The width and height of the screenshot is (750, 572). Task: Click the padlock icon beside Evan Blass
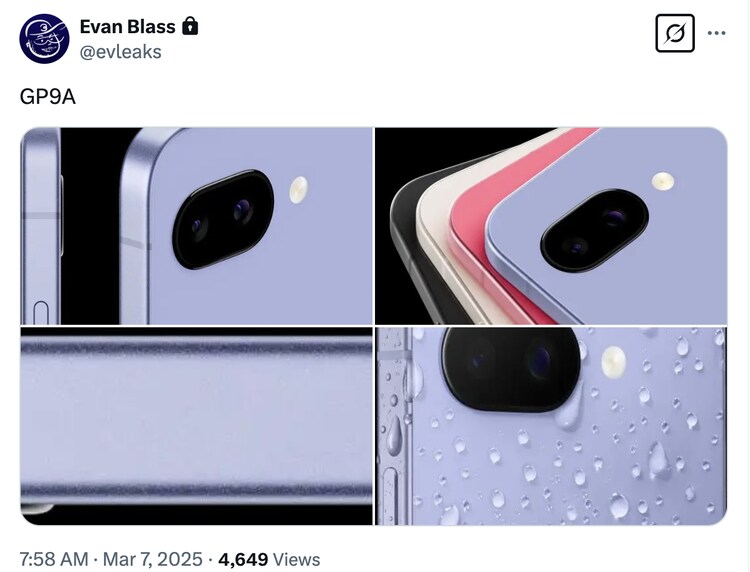[x=190, y=26]
